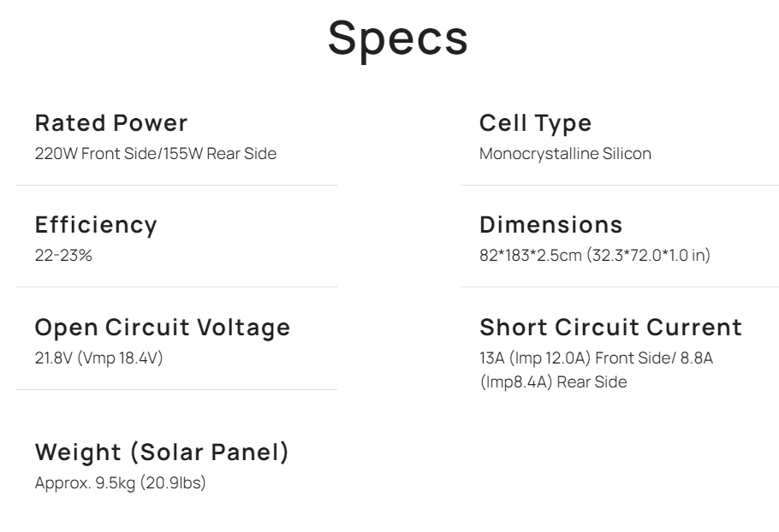Click the Monocrystalline Silicon text
This screenshot has width=779, height=532.
(565, 154)
